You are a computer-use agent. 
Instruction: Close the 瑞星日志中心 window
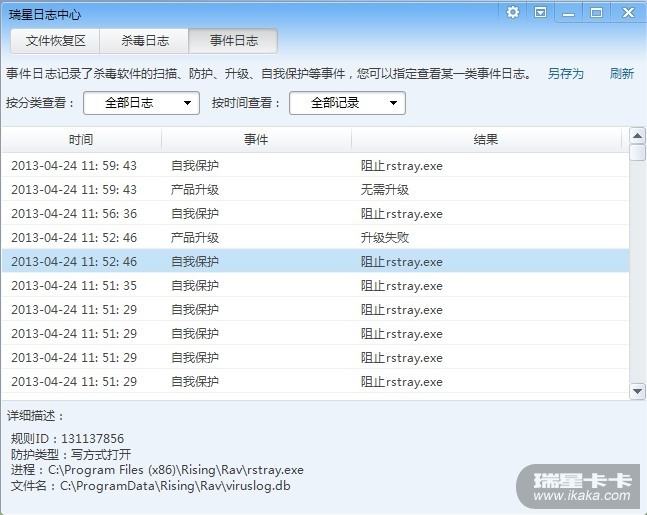click(628, 12)
